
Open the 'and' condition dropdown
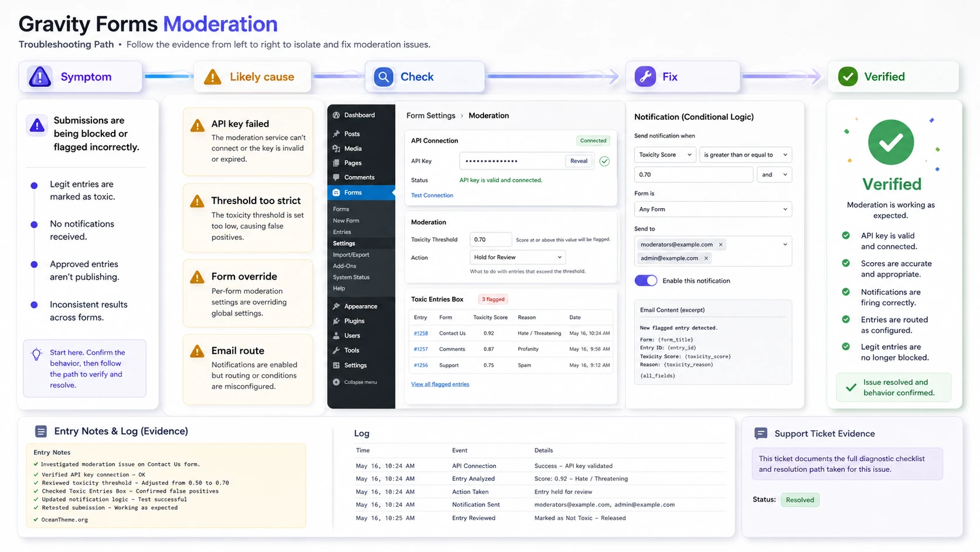click(x=774, y=174)
